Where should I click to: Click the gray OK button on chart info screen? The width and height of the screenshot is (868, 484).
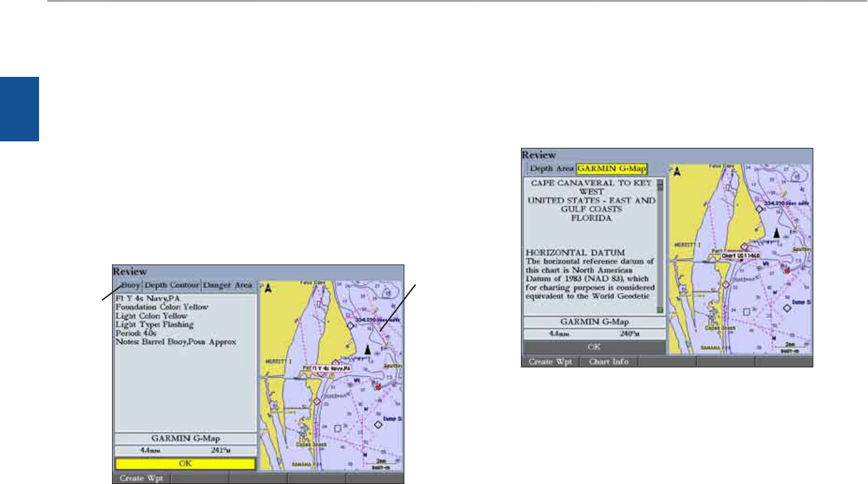pos(594,347)
